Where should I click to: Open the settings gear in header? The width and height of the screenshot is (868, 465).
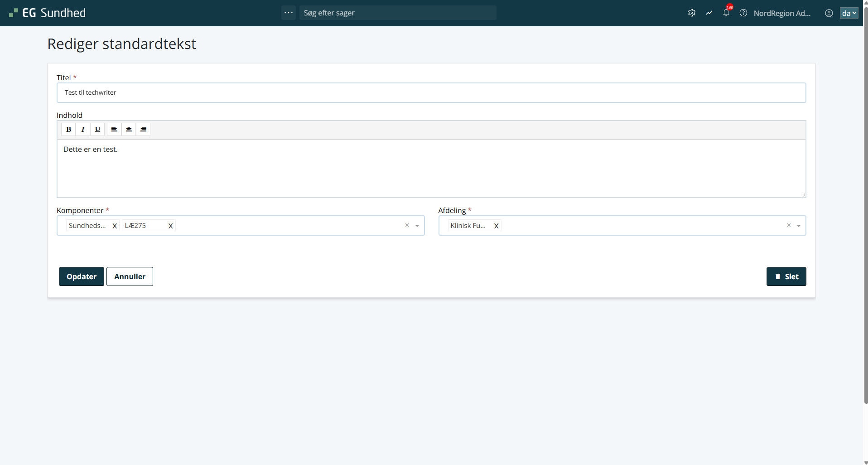tap(691, 13)
